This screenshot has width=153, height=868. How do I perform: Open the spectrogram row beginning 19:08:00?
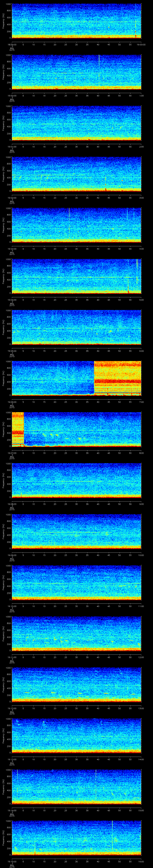click(x=76, y=481)
